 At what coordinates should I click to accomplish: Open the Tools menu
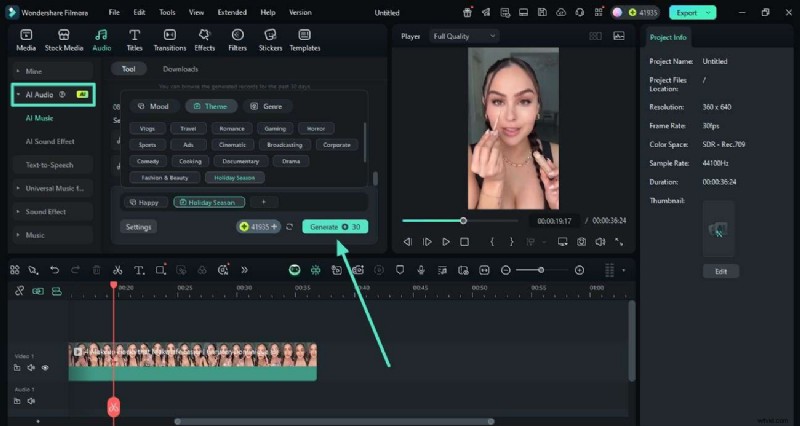[167, 13]
